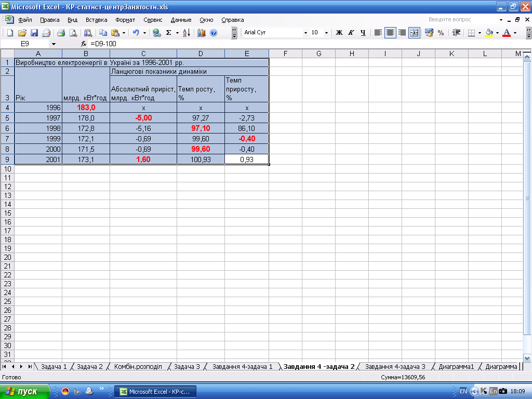Open a file with the folder icon

(22, 33)
